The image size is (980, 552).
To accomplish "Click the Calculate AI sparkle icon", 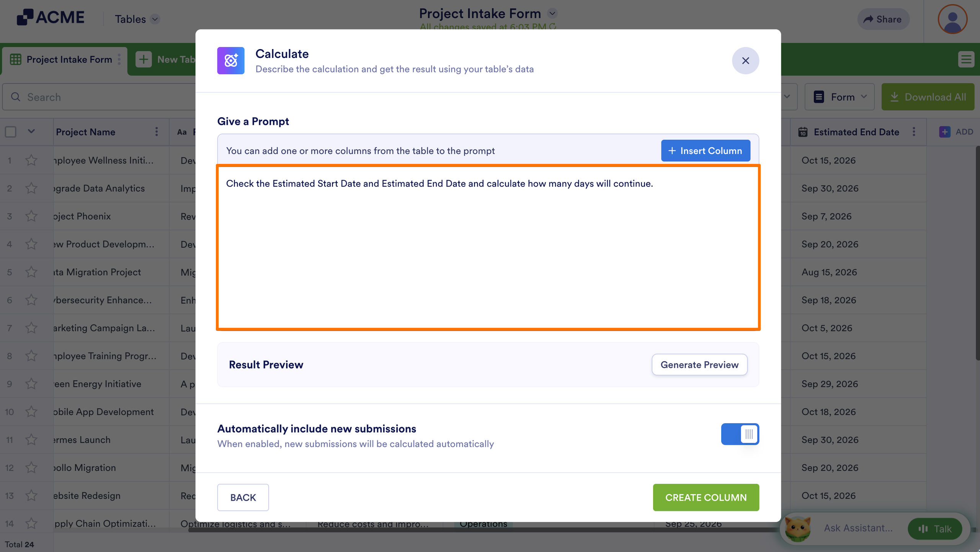I will [x=230, y=61].
